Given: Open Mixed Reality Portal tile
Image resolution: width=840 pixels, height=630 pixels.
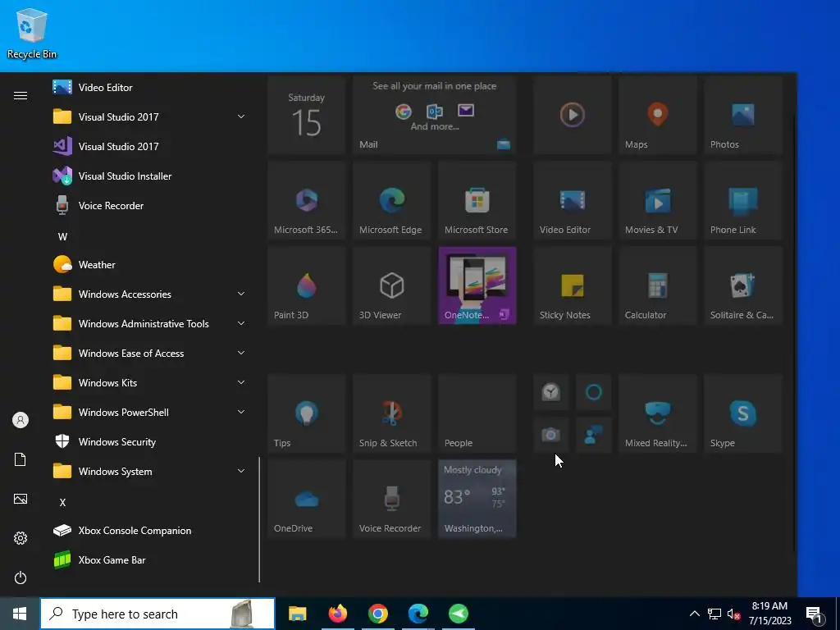Looking at the screenshot, I should [657, 413].
